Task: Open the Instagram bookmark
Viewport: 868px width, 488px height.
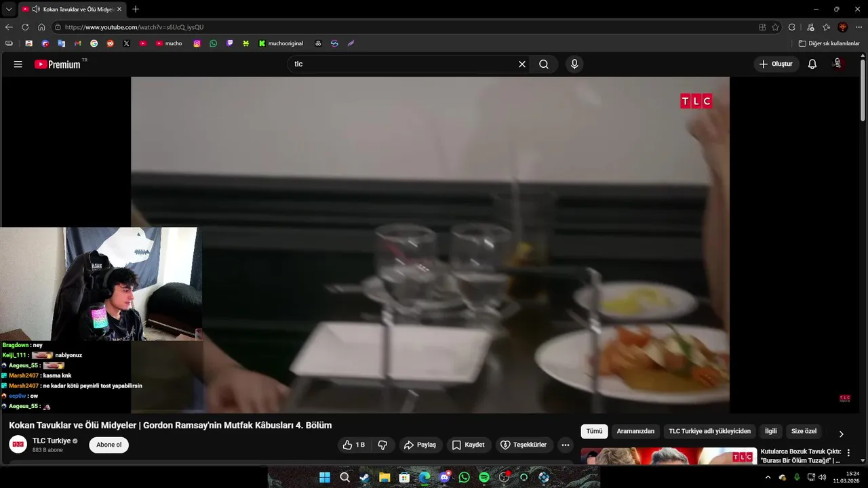Action: coord(197,43)
